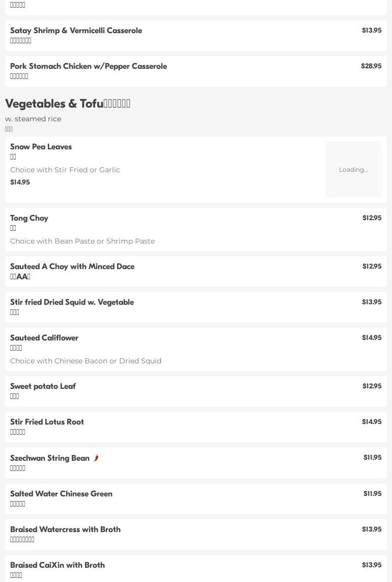Click the Sauteed Califlower Chinese Bacon choice text

pyautogui.click(x=86, y=361)
